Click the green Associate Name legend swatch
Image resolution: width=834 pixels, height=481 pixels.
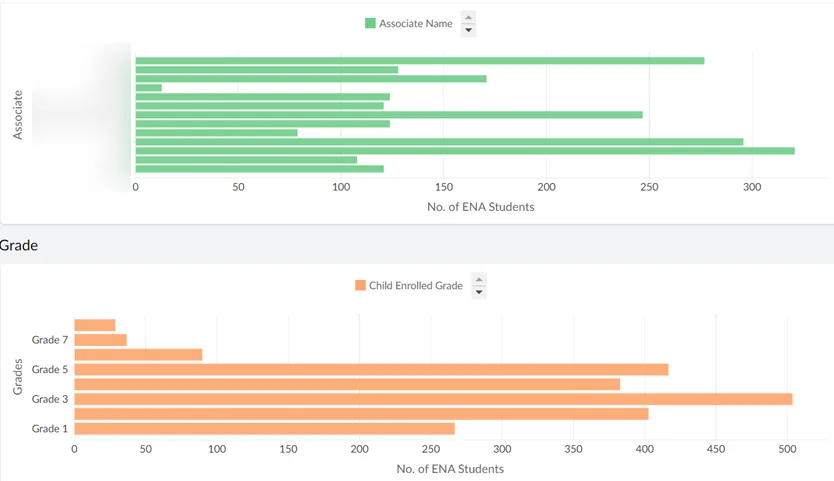[370, 23]
